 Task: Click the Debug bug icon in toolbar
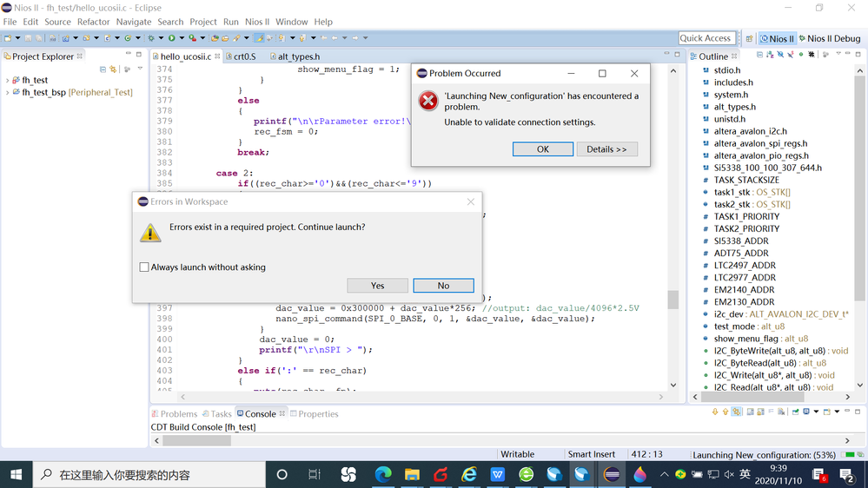[x=150, y=38]
